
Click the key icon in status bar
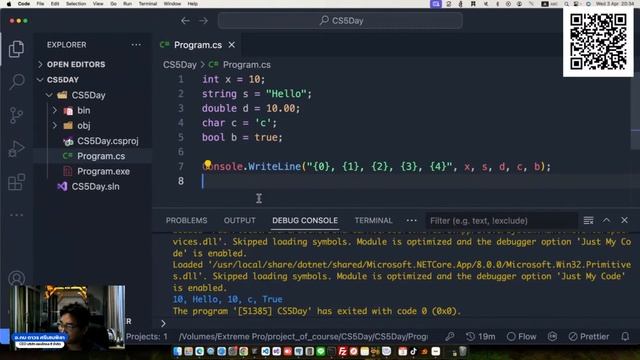tap(450, 336)
